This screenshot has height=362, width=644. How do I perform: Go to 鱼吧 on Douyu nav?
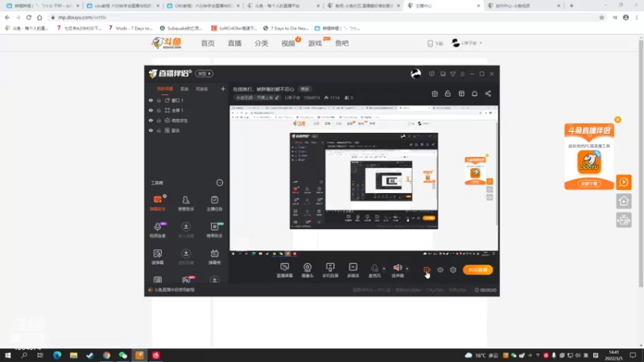click(x=341, y=43)
